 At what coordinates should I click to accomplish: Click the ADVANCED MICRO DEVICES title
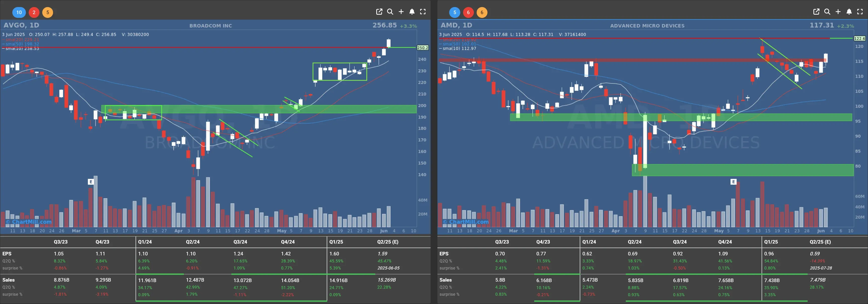tap(647, 26)
